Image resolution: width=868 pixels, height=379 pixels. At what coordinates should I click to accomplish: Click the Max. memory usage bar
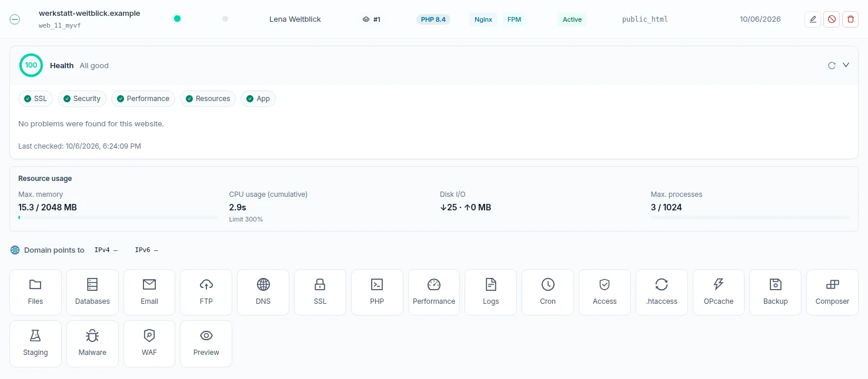[x=118, y=217]
